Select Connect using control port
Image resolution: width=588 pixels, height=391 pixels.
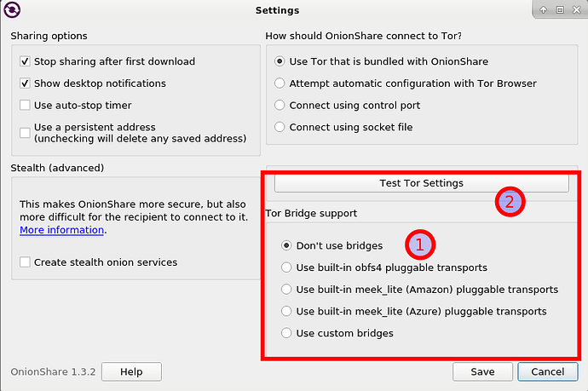[280, 106]
